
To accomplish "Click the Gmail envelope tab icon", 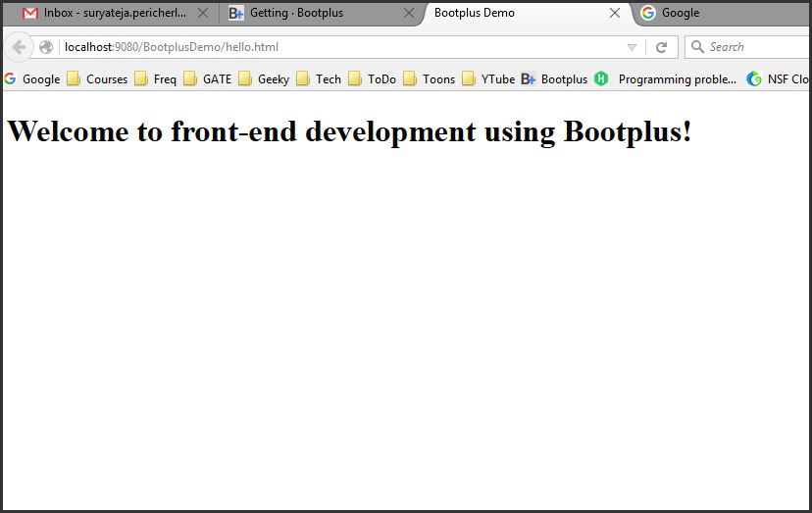I will tap(30, 13).
